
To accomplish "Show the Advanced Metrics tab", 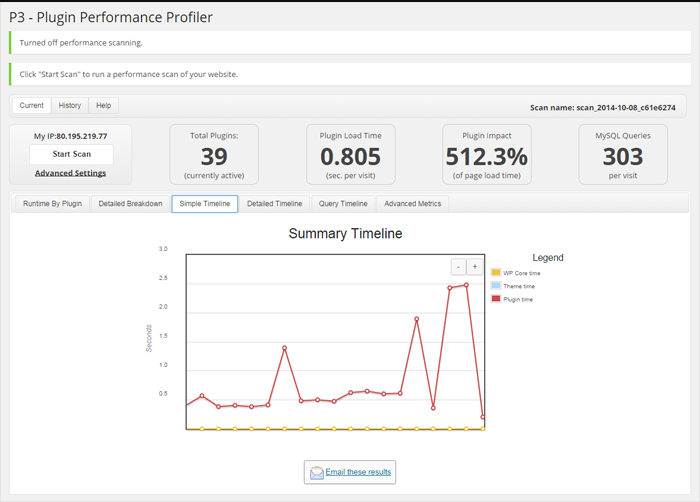I will click(x=412, y=204).
